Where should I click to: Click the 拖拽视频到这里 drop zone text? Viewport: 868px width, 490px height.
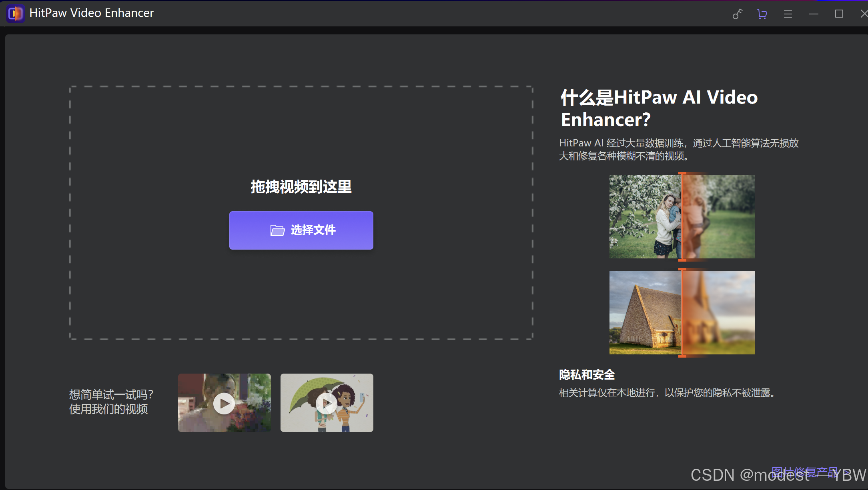pos(301,187)
